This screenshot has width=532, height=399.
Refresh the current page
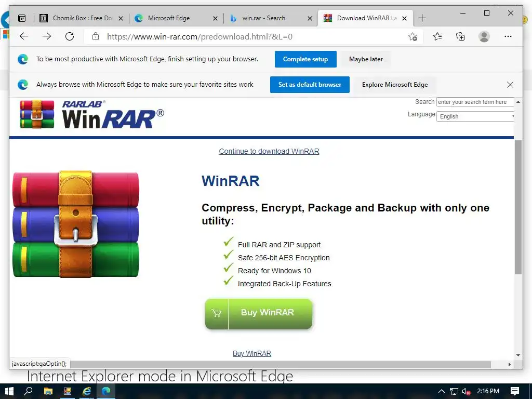pyautogui.click(x=70, y=36)
